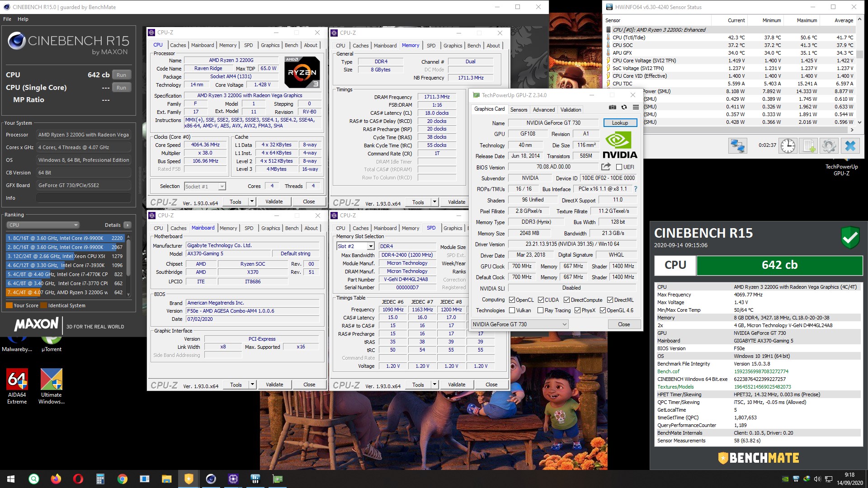Viewport: 868px width, 488px height.
Task: Open the NVIDIA GeForce GT 730 GPU selector
Action: [519, 324]
